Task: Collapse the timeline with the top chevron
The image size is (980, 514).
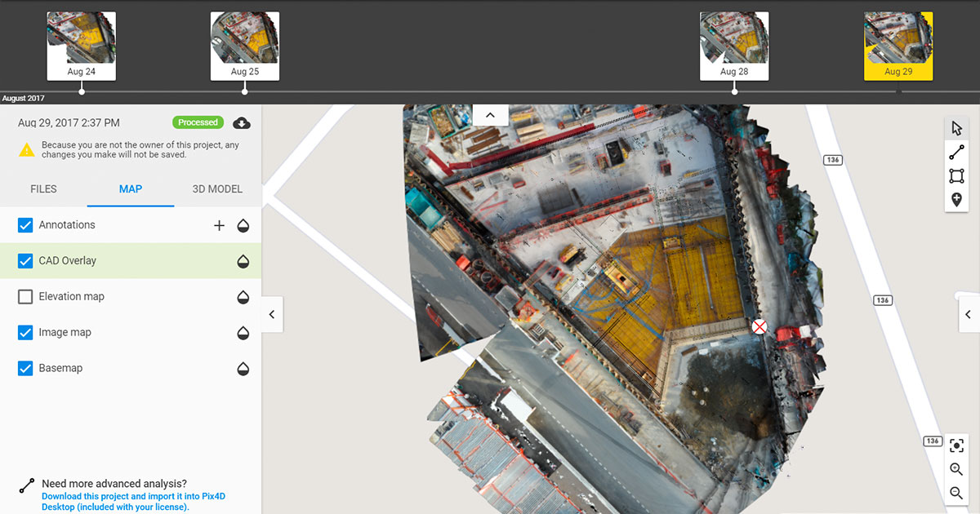Action: [x=490, y=114]
